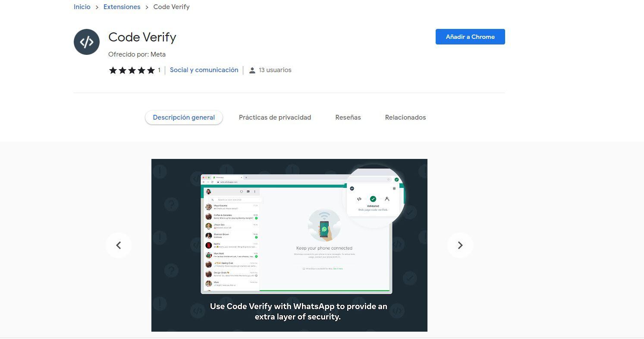
Task: Go to the previous screenshot with left arrow
Action: pyautogui.click(x=119, y=245)
